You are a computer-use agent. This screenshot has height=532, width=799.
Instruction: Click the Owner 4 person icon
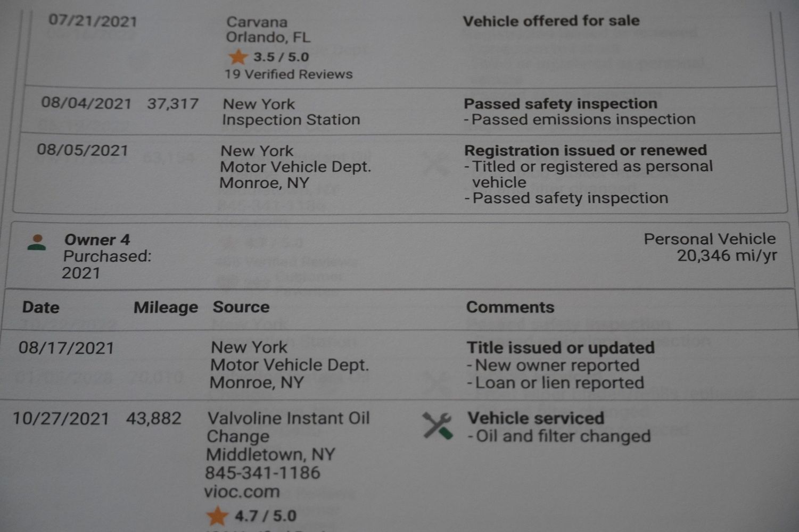pyautogui.click(x=37, y=243)
